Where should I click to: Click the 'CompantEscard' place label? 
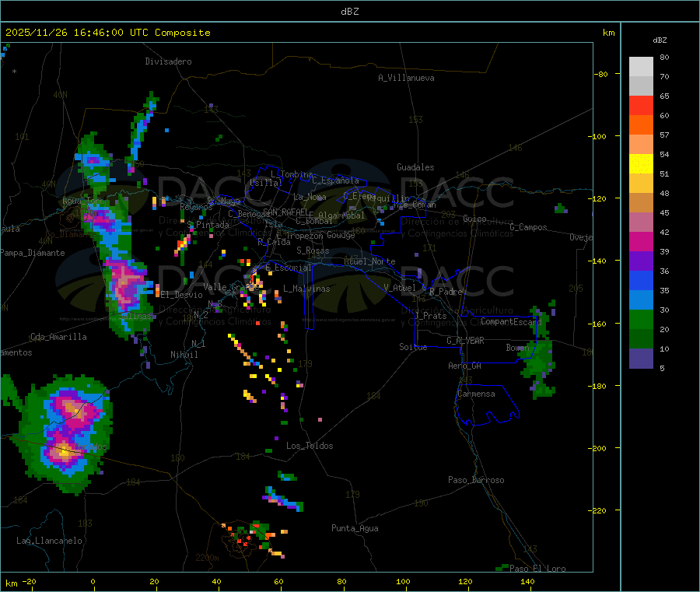coord(511,321)
